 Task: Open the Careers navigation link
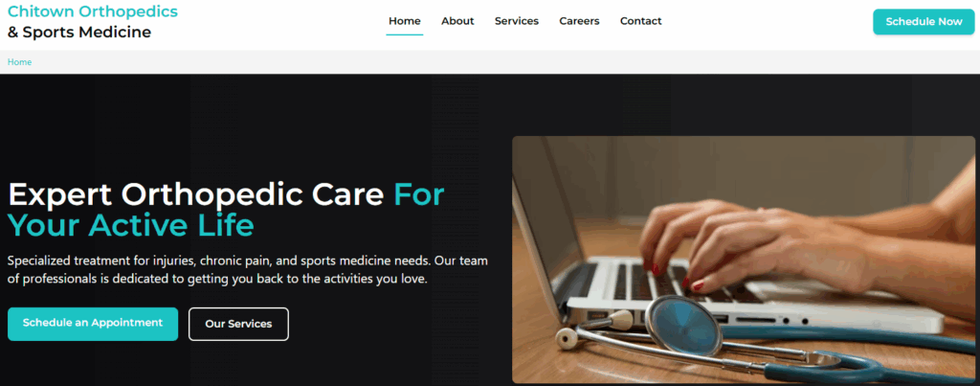(579, 21)
